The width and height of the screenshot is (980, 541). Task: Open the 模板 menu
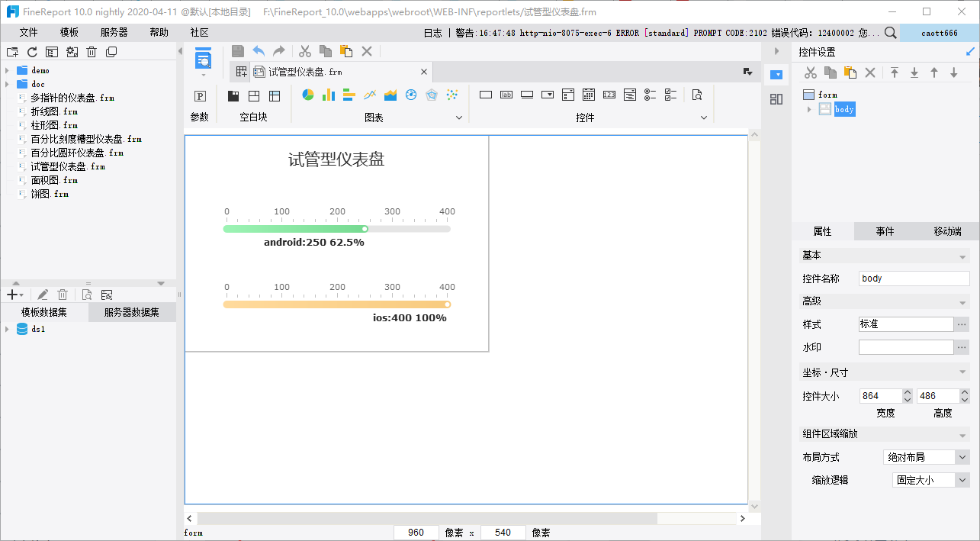click(x=69, y=33)
